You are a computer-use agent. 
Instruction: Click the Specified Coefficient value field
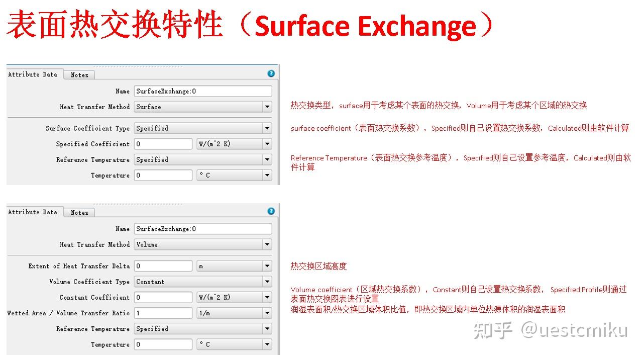pyautogui.click(x=163, y=144)
